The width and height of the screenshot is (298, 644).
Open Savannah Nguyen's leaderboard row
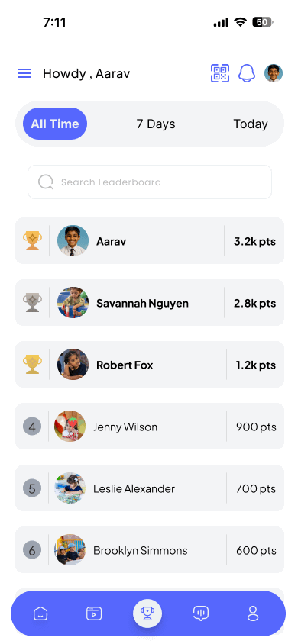point(150,303)
